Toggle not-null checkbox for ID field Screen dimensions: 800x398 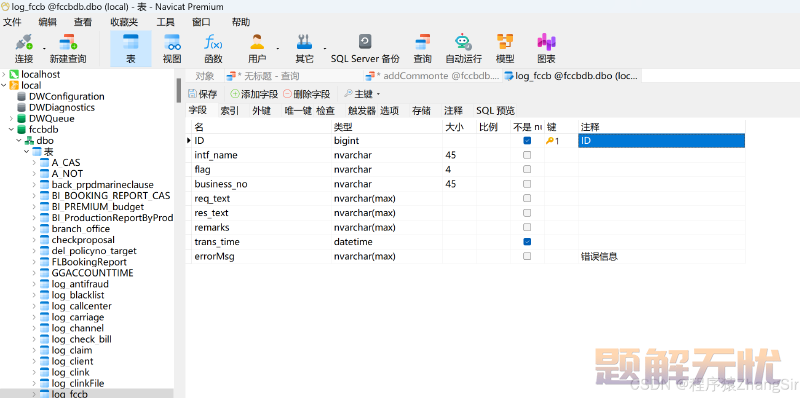(x=527, y=141)
